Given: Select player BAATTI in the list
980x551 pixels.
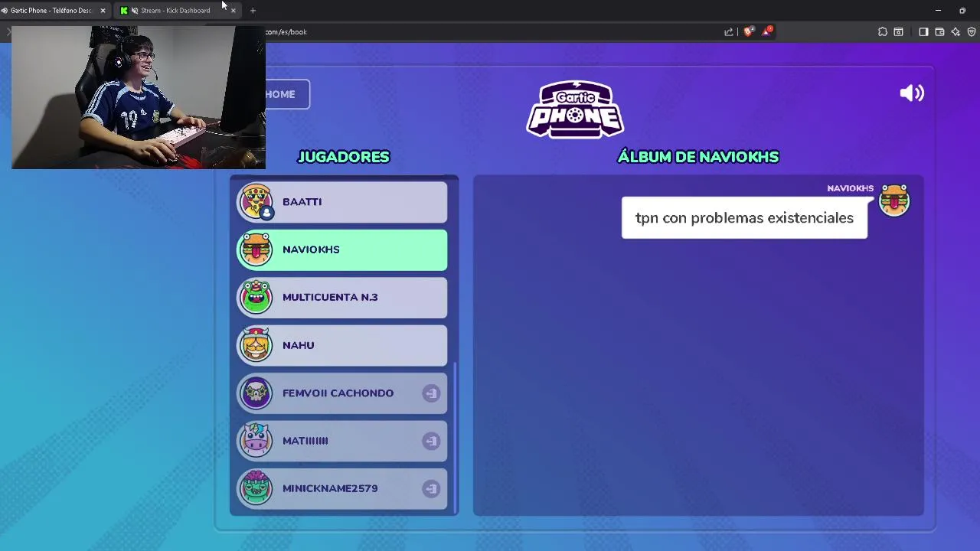Looking at the screenshot, I should (x=341, y=202).
